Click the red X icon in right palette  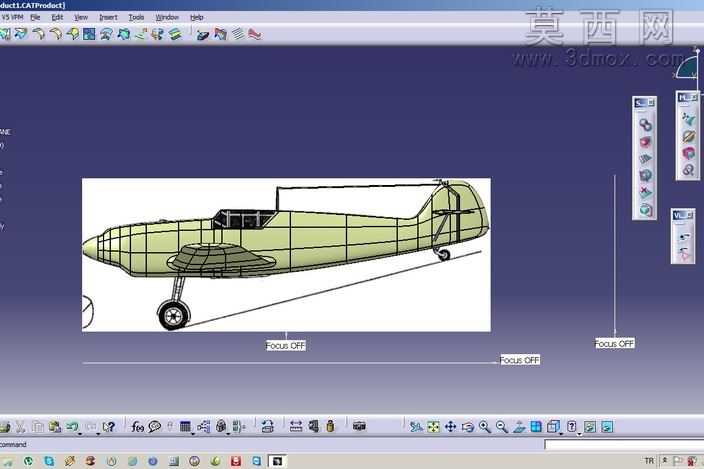click(645, 193)
